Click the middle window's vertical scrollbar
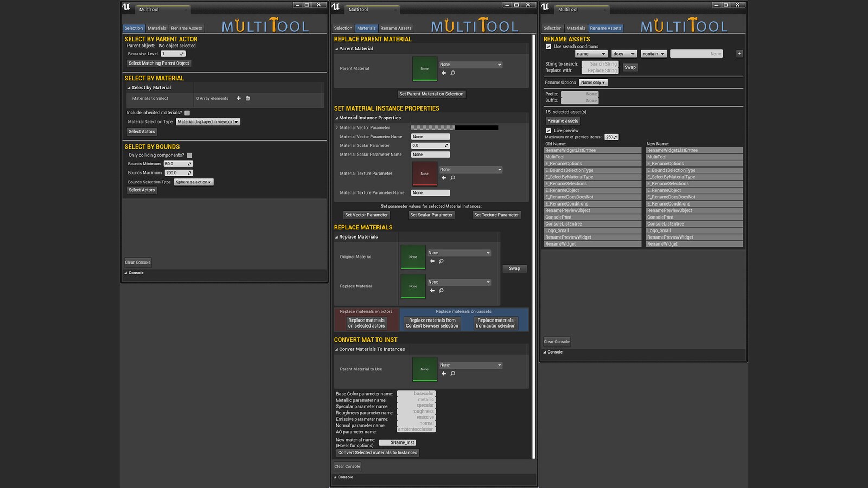The height and width of the screenshot is (488, 868). (533, 247)
